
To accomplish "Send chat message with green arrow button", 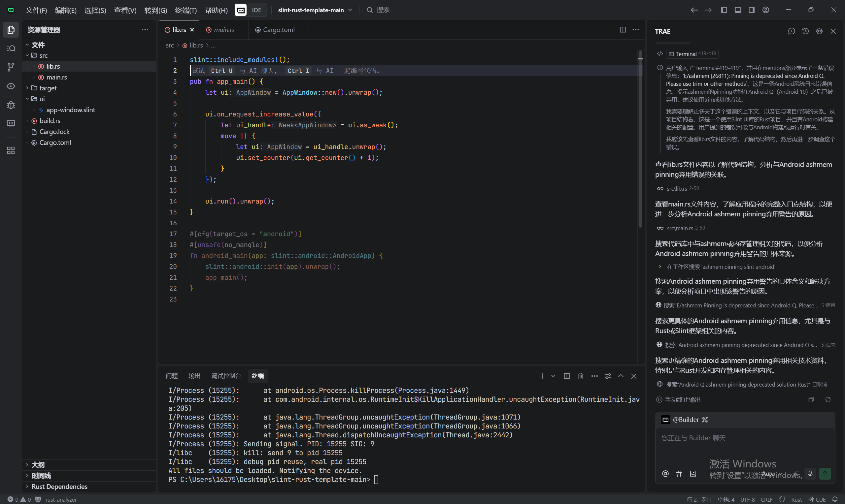I will pos(825,473).
